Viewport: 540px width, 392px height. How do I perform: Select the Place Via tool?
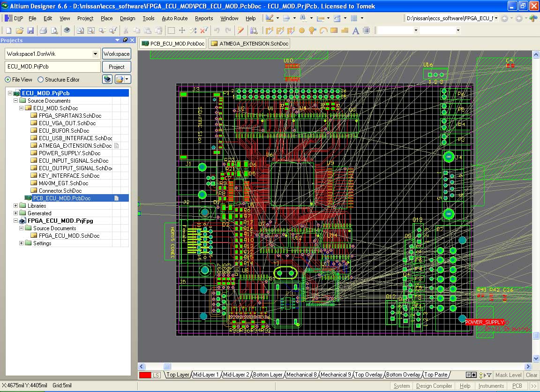tap(312, 30)
